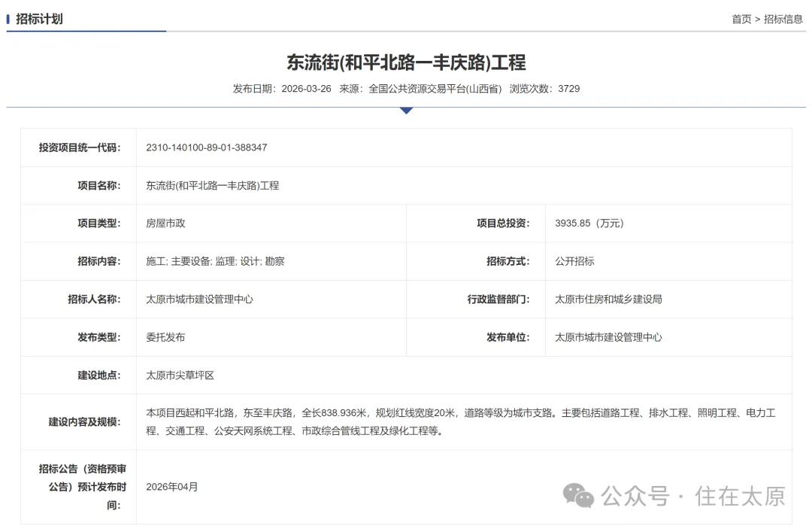Click the 太原市尖草坪区 value
The height and width of the screenshot is (529, 812).
[x=180, y=375]
